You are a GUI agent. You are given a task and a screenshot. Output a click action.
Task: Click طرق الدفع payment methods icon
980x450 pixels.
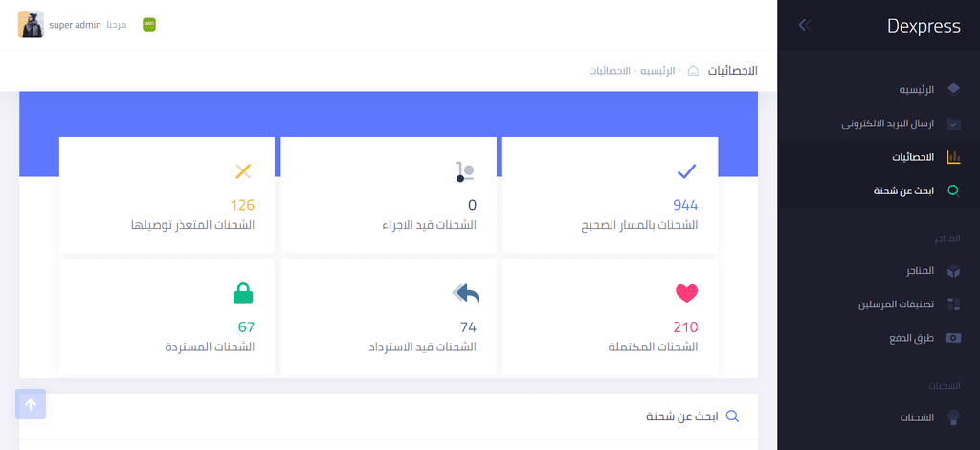(x=953, y=338)
